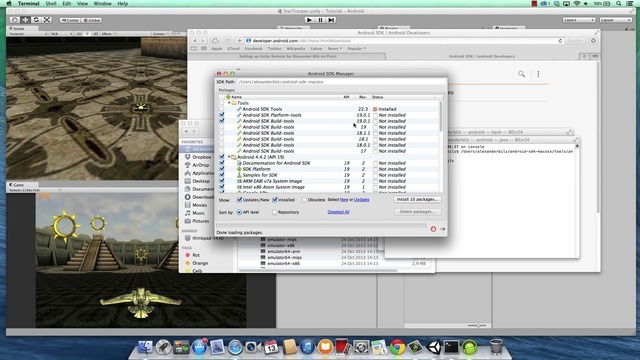Uncheck Documentation for Android SDK
The width and height of the screenshot is (640, 360).
222,163
